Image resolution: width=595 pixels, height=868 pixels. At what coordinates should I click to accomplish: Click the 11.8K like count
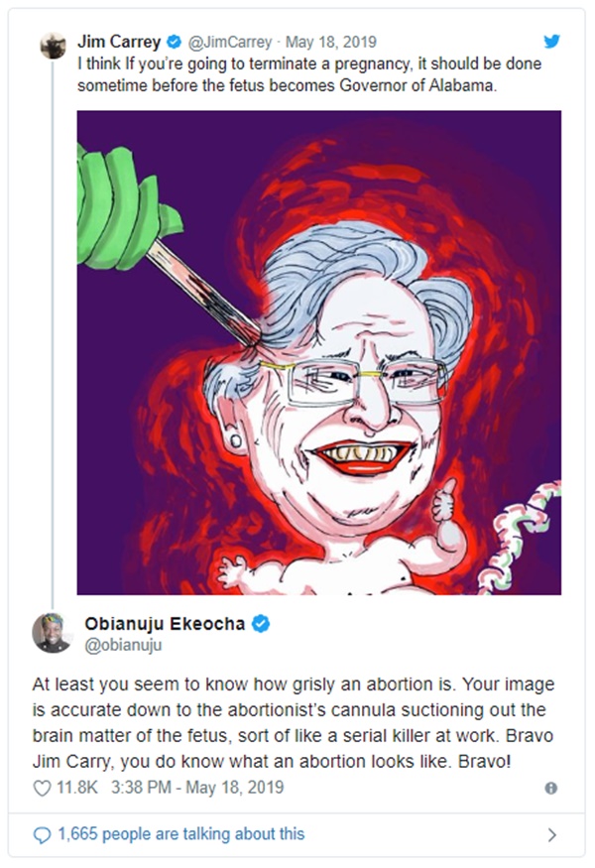coord(75,788)
